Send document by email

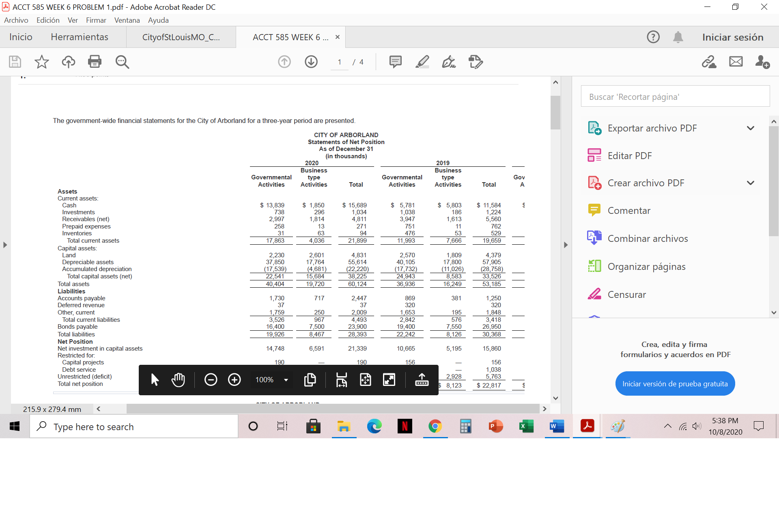pos(736,62)
